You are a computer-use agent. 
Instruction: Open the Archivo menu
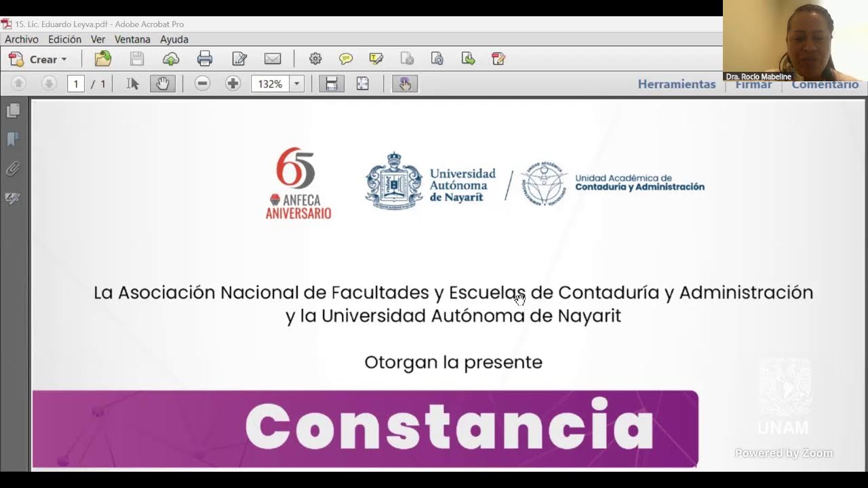(x=22, y=39)
